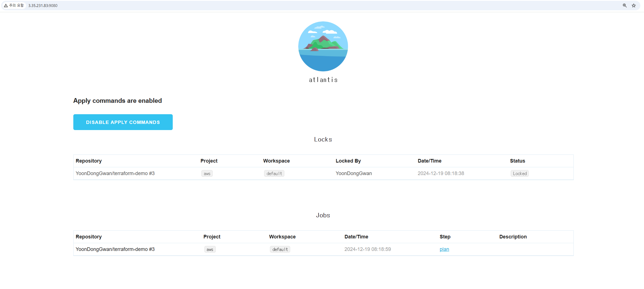Screen dimensions: 644x289
Task: Click the aws project tag in Jobs table
Action: point(210,249)
